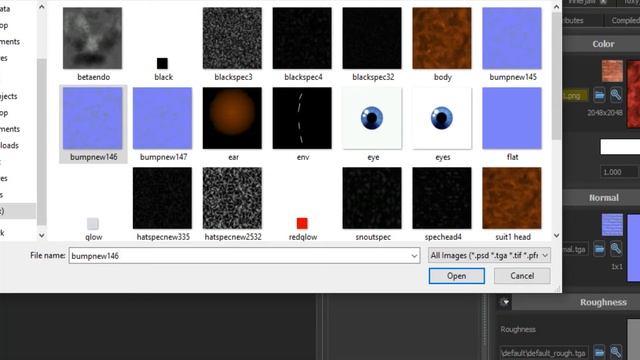Click the Color section magnifier icon
The height and width of the screenshot is (360, 640).
pyautogui.click(x=616, y=96)
